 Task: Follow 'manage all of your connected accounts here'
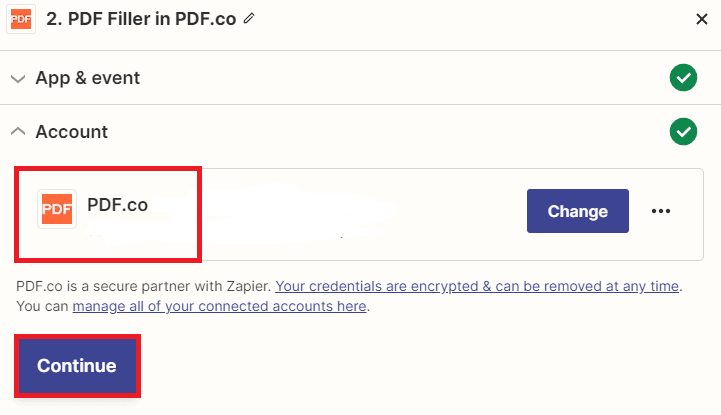coord(219,306)
